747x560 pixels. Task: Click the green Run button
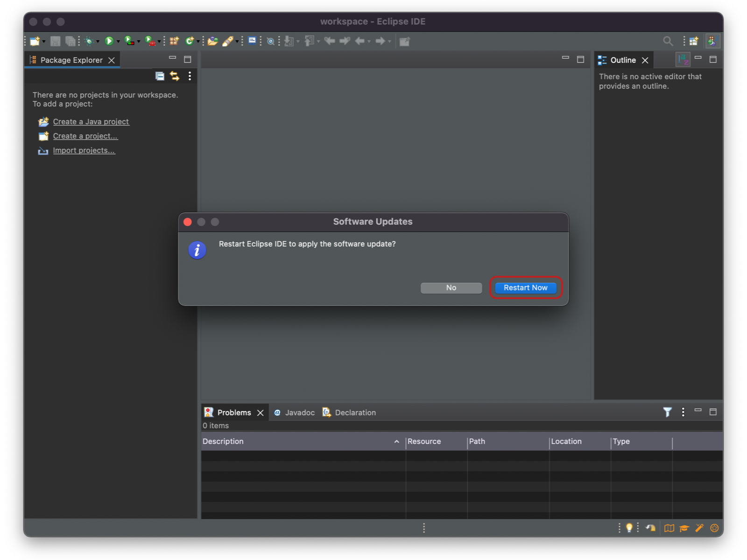pos(109,41)
